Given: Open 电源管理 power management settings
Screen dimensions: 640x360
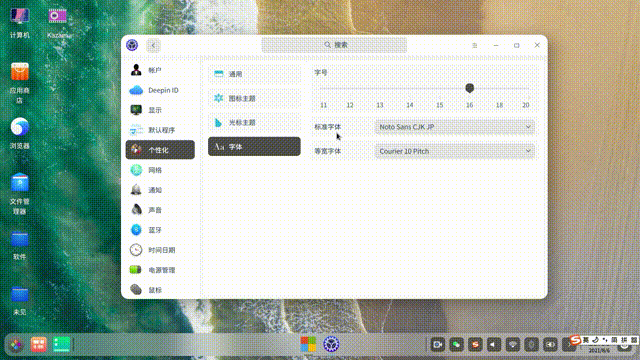Looking at the screenshot, I should pyautogui.click(x=160, y=270).
